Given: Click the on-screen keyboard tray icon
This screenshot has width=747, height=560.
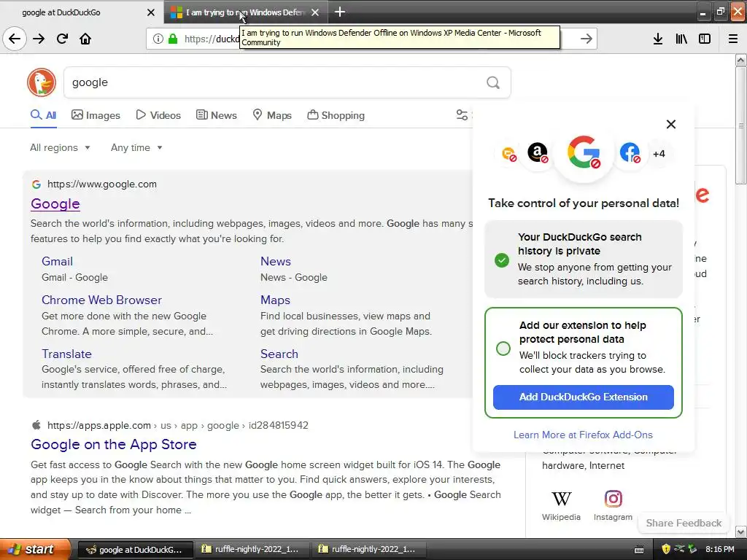Looking at the screenshot, I should [639, 550].
